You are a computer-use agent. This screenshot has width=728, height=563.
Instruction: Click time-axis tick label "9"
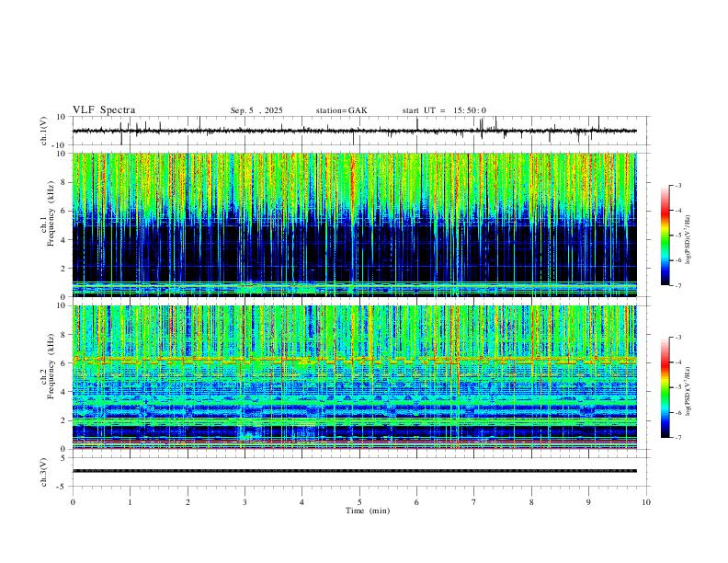[x=588, y=502]
